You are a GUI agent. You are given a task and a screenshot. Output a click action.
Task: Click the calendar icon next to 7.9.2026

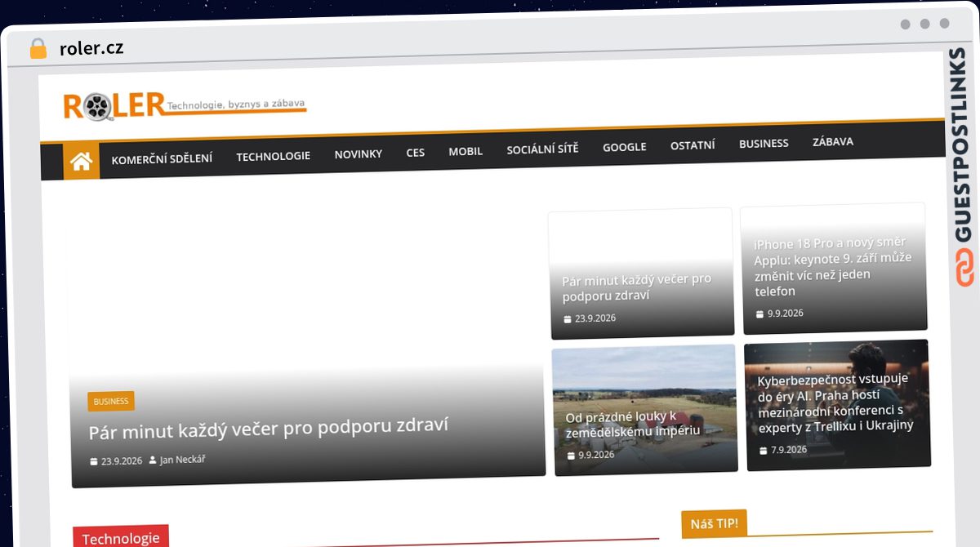pyautogui.click(x=764, y=451)
